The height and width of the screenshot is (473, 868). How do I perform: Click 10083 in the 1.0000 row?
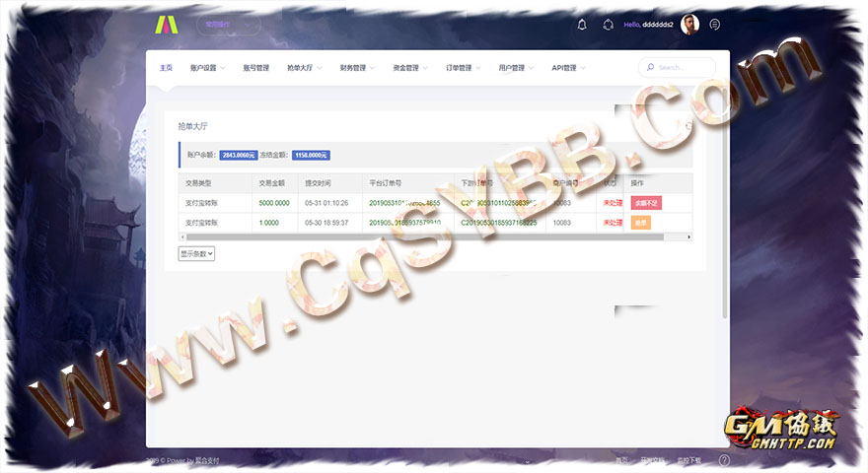tap(561, 223)
